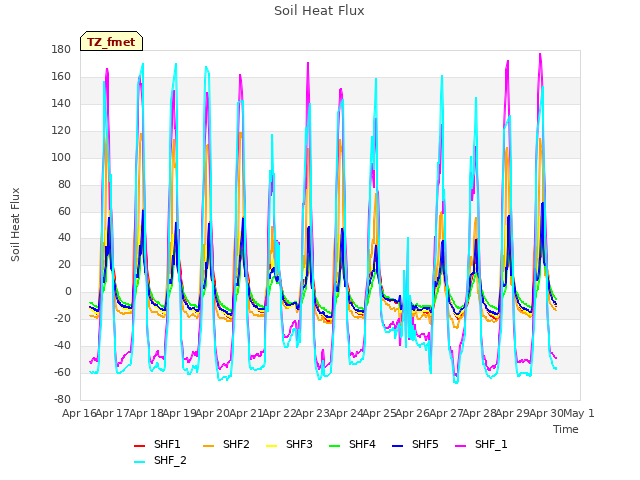The image size is (640, 480).
Task: Click the Time axis label
Action: coord(566,429)
